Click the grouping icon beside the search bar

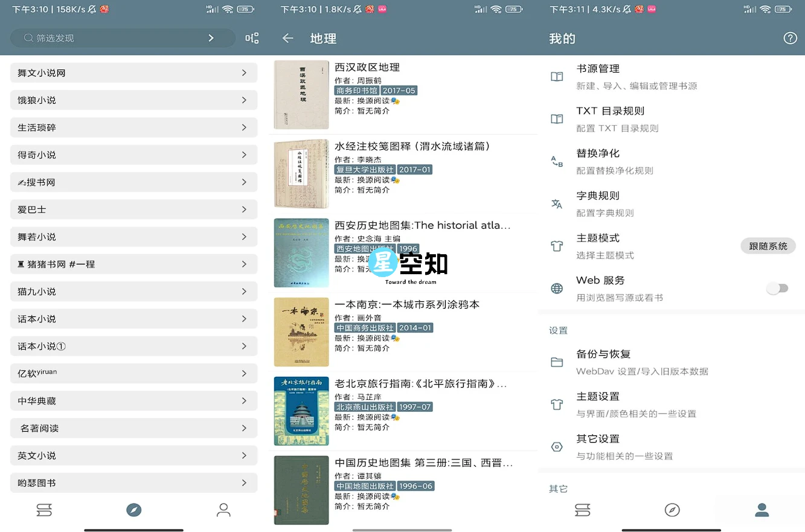click(x=252, y=38)
